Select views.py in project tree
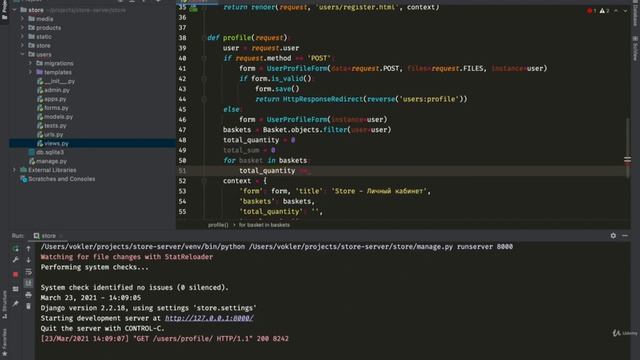The image size is (640, 360). (x=92, y=143)
